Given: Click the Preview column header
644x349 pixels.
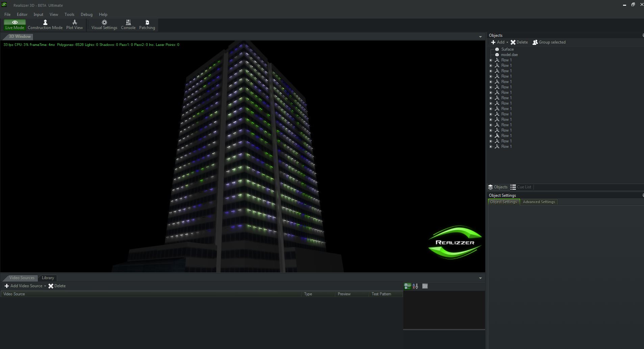Looking at the screenshot, I should [352, 294].
